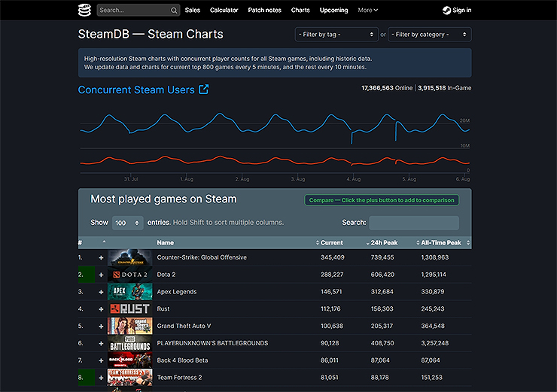The height and width of the screenshot is (392, 557).
Task: Click Compare button for comparison
Action: [382, 200]
